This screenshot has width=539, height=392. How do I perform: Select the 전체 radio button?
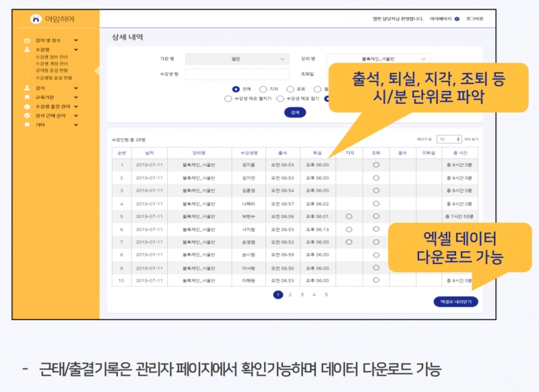tap(236, 89)
